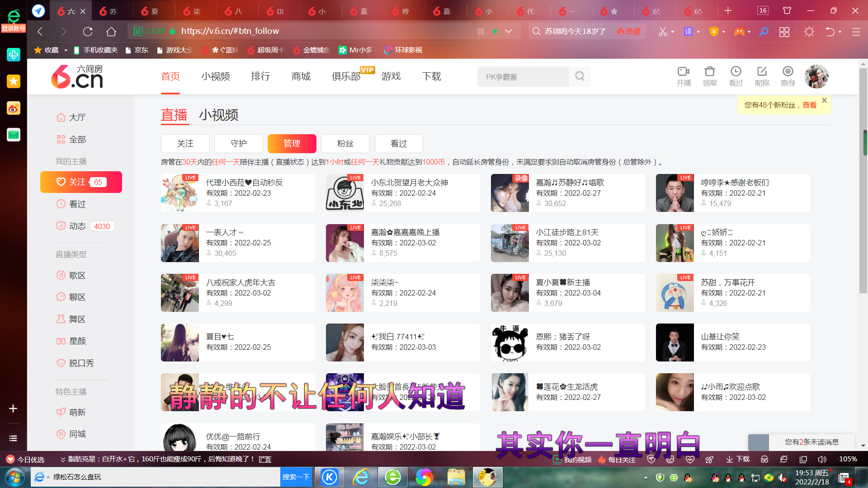Viewport: 868px width, 488px height.
Task: Click the 6.cn site logo
Action: click(77, 76)
